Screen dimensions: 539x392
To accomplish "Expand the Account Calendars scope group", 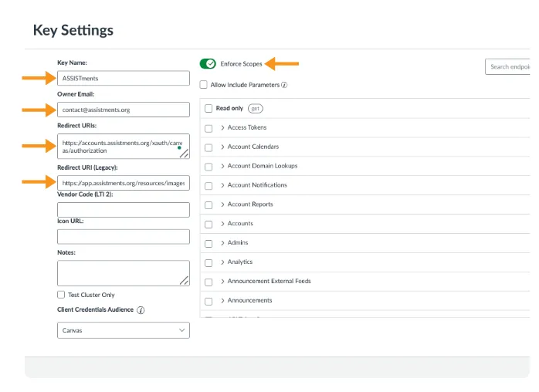I will [x=222, y=147].
